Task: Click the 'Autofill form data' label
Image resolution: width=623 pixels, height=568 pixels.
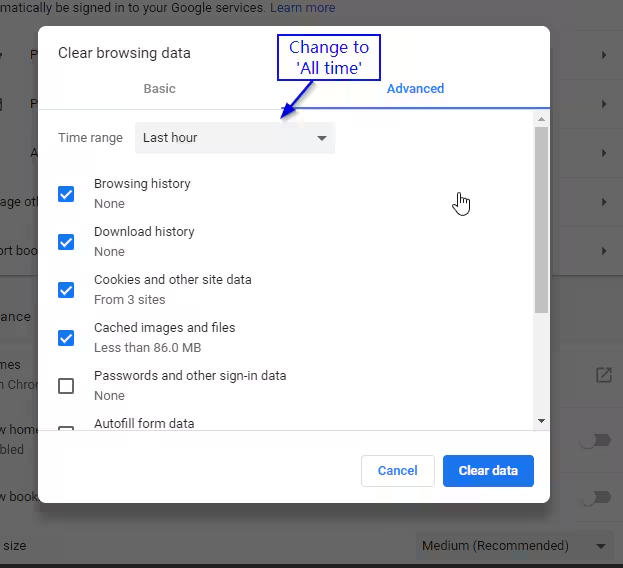Action: click(144, 423)
